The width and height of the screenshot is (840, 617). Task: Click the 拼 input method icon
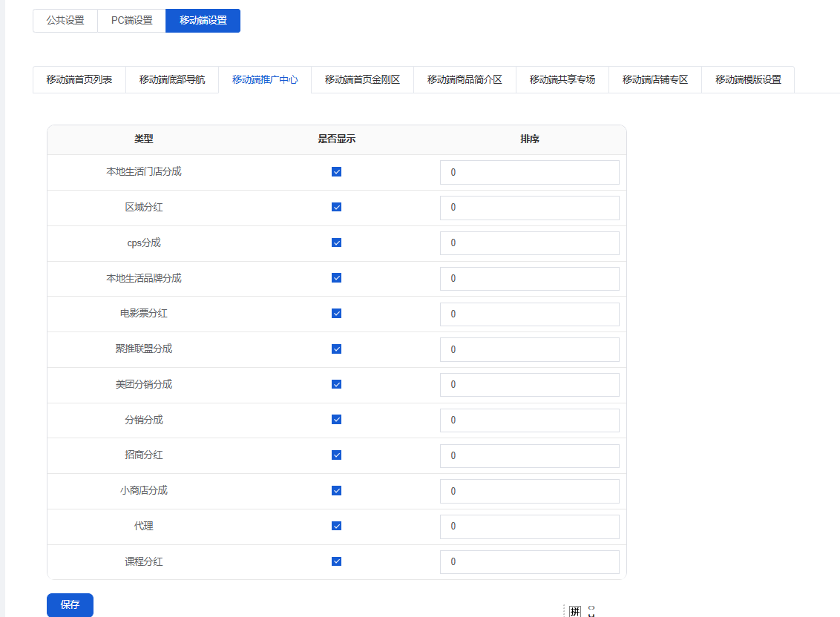point(574,611)
